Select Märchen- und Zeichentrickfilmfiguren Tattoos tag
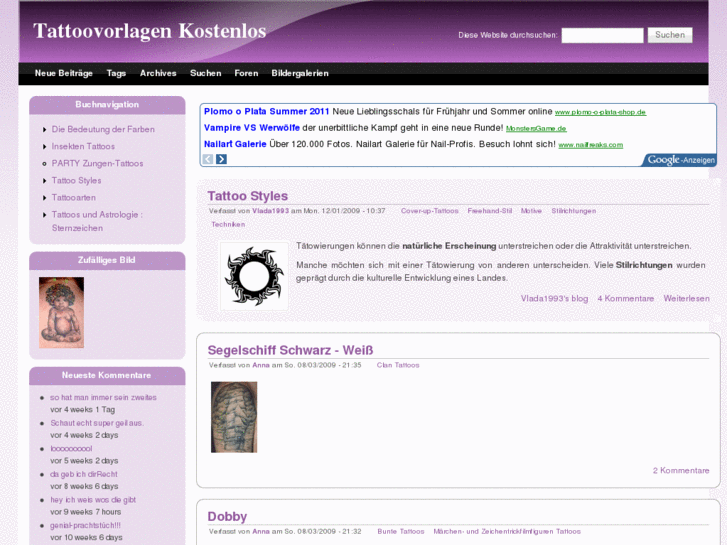 507,531
